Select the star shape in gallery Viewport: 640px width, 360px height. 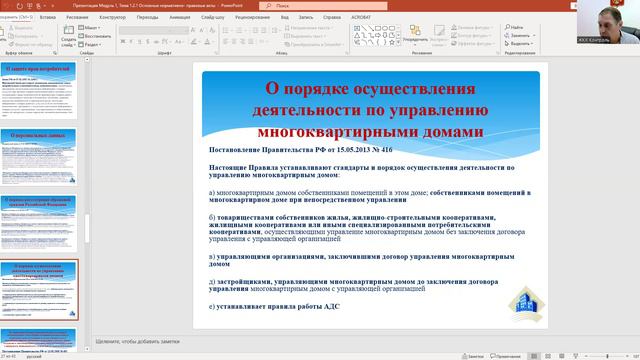click(x=392, y=42)
